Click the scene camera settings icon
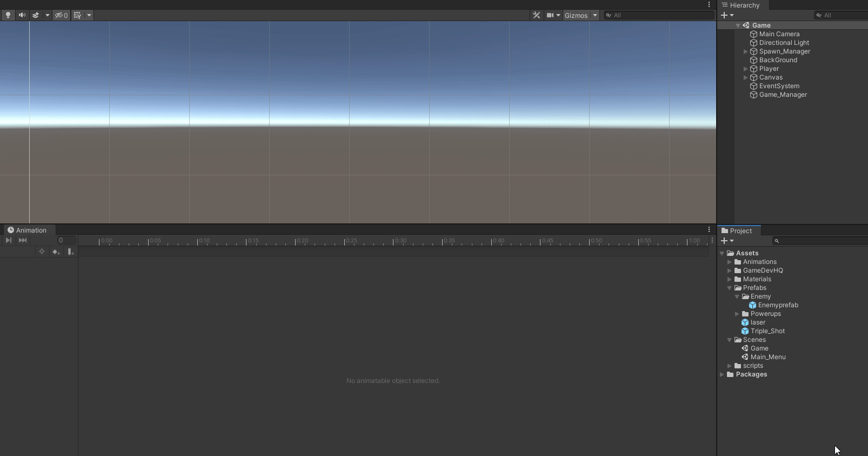Screen dimensions: 868x456 point(550,15)
